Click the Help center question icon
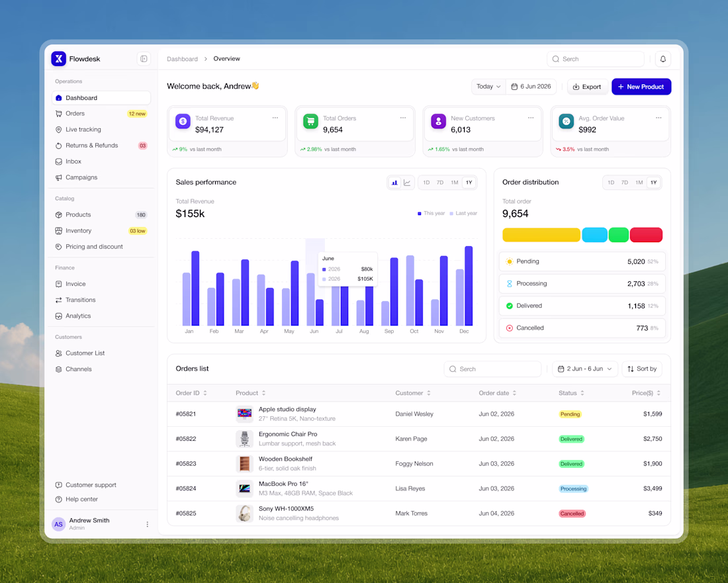The width and height of the screenshot is (728, 583). [x=58, y=500]
